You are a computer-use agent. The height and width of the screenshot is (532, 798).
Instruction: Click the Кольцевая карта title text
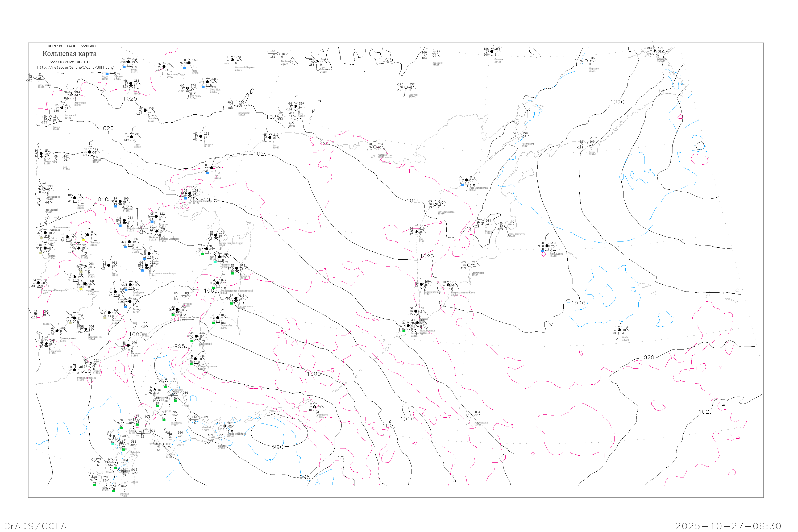pyautogui.click(x=69, y=54)
